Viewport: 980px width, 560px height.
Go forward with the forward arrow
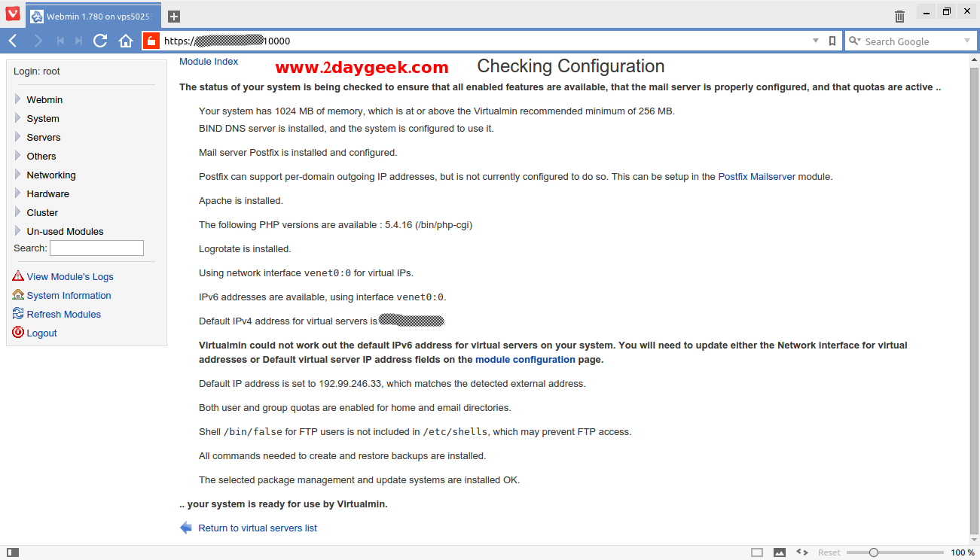click(38, 41)
